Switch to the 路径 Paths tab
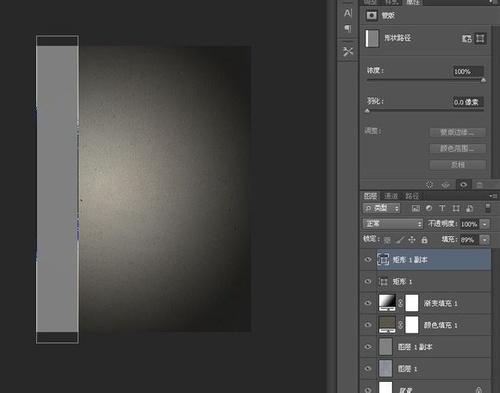 click(x=412, y=196)
